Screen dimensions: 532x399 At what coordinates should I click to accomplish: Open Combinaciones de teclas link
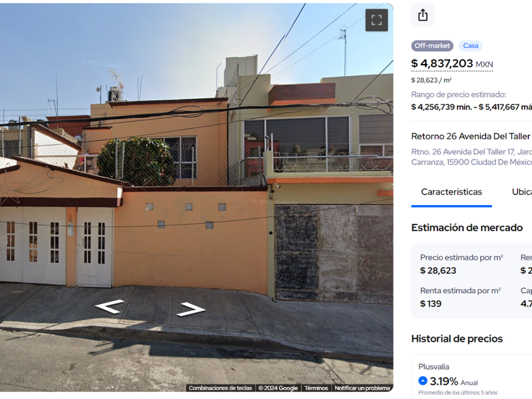click(x=220, y=388)
